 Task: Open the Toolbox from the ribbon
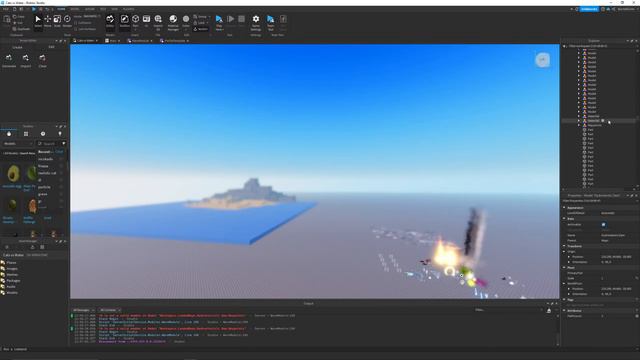point(124,21)
